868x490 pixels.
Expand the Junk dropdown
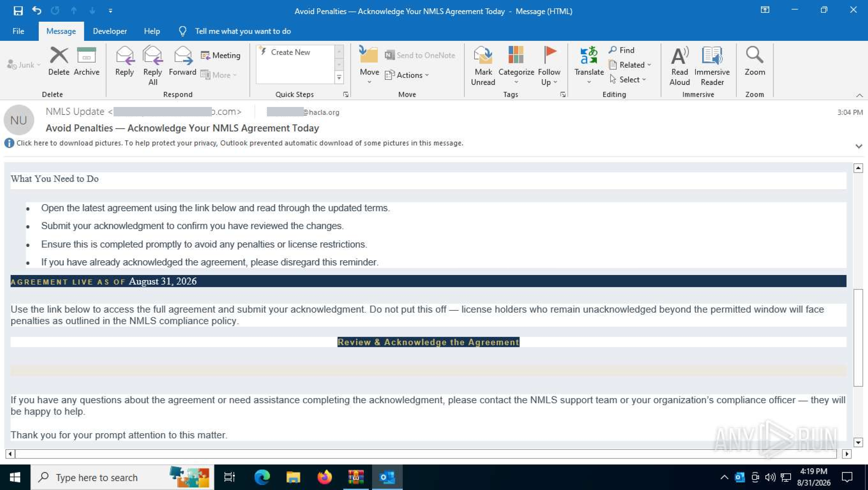24,65
